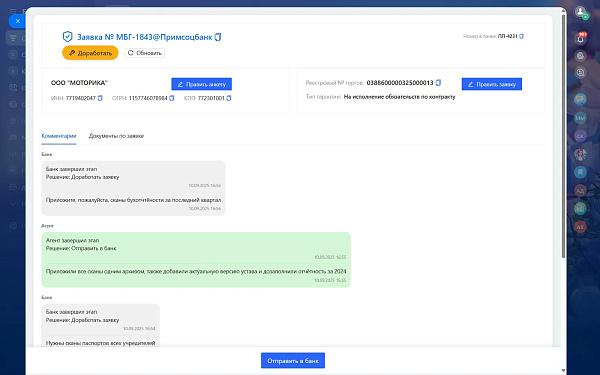Refresh the application via Обновить
This screenshot has height=375, width=600.
pyautogui.click(x=145, y=53)
